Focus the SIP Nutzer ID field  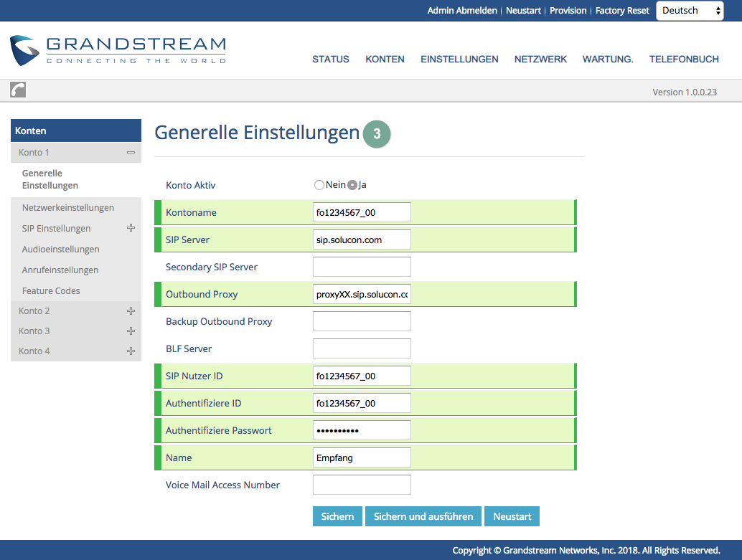tap(362, 376)
